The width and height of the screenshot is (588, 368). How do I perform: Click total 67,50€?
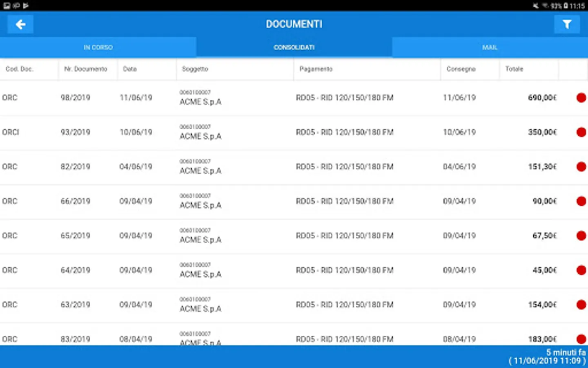click(x=545, y=236)
